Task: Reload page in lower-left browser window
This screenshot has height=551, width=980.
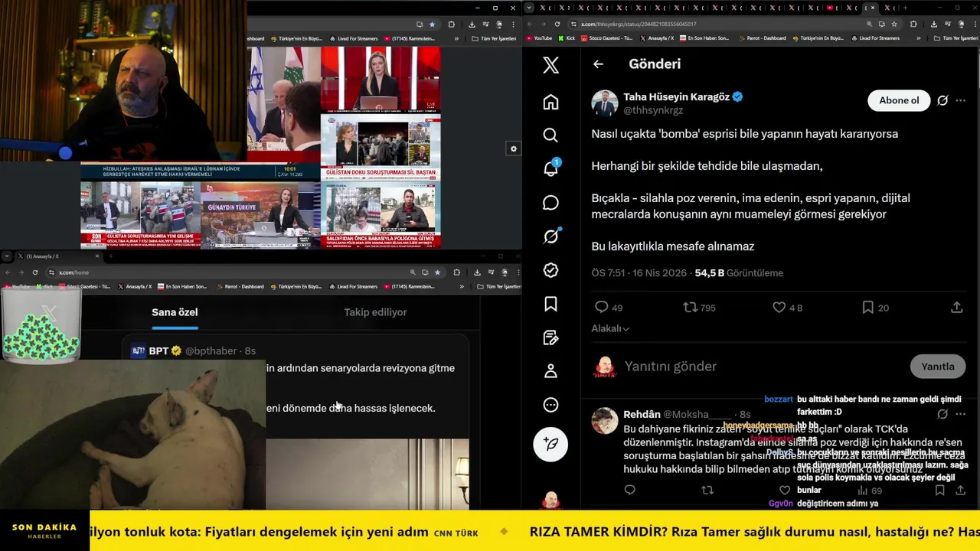Action: pos(35,272)
